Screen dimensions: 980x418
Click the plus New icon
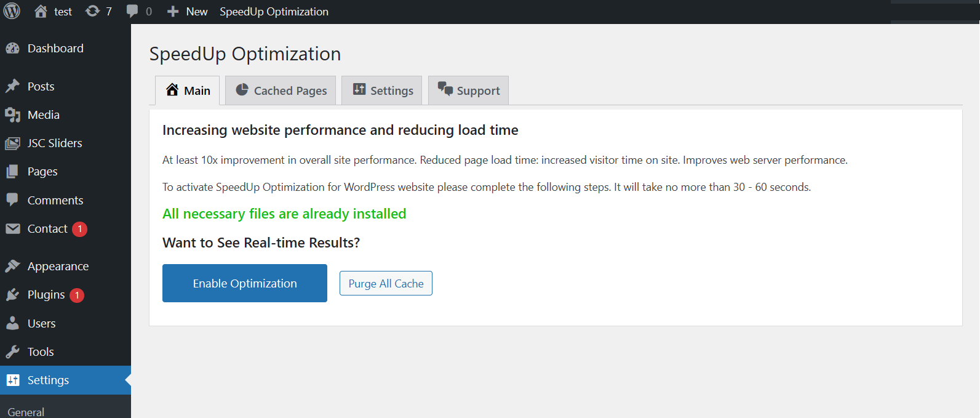coord(173,12)
